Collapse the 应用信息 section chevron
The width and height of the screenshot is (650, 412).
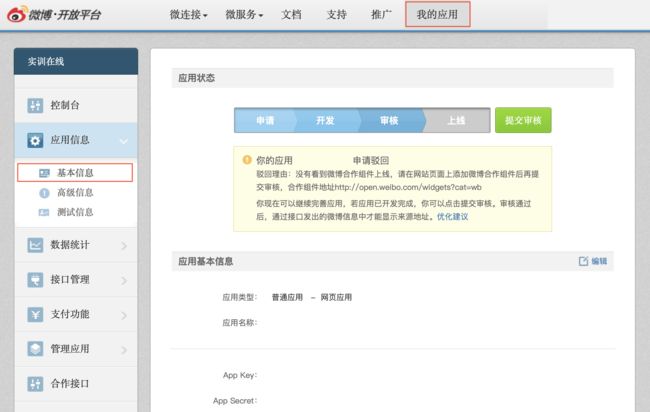[124, 141]
